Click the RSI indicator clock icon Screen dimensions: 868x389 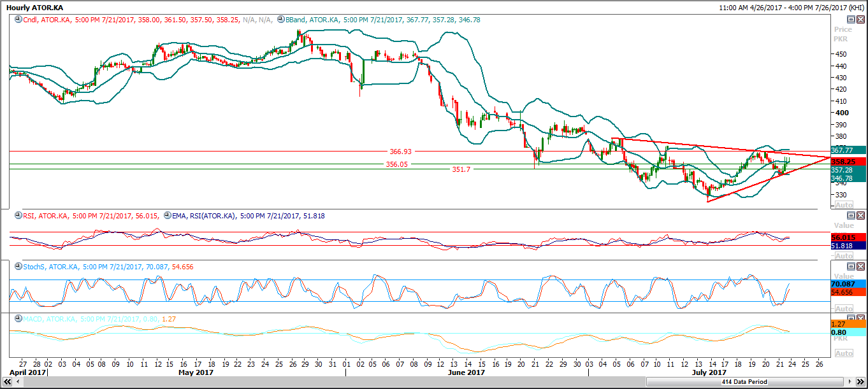tap(18, 216)
